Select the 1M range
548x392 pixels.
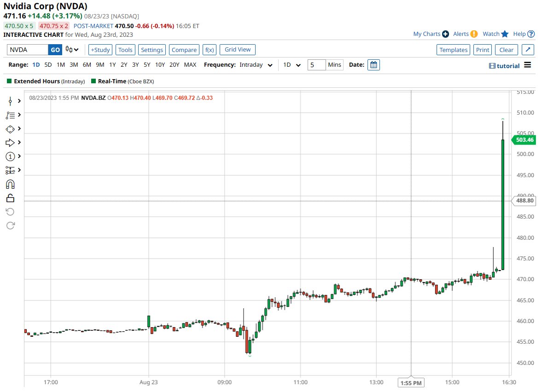[x=61, y=65]
